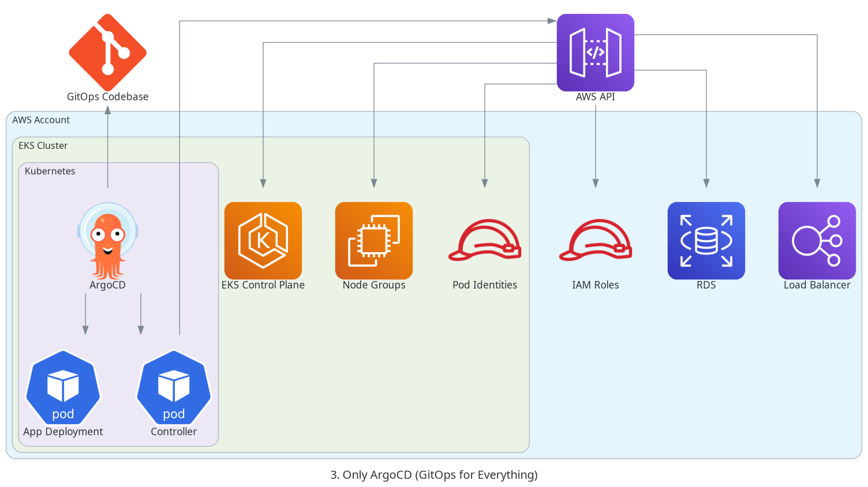Select the 'EKS Control Plane' label
Viewport: 868px width, 487px height.
point(263,285)
